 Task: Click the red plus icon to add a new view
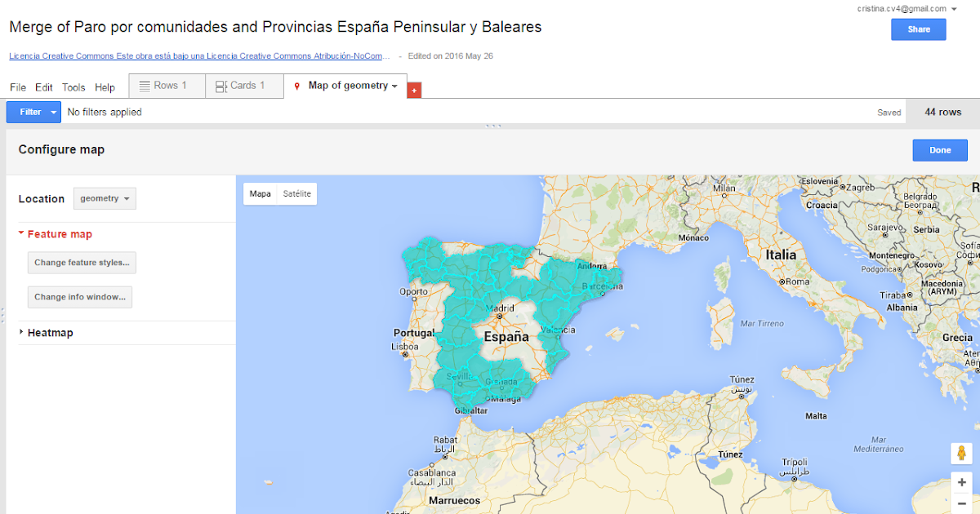click(413, 90)
